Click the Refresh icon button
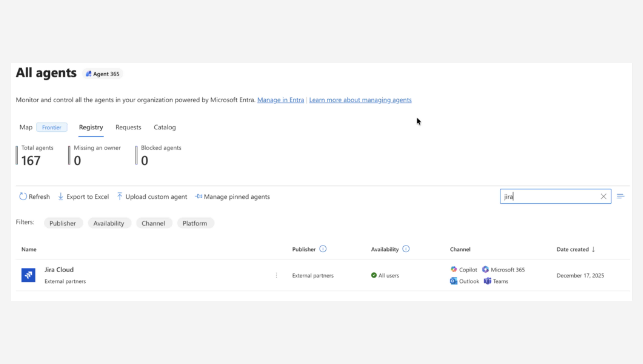Screen dimensions: 643x364 [23, 197]
